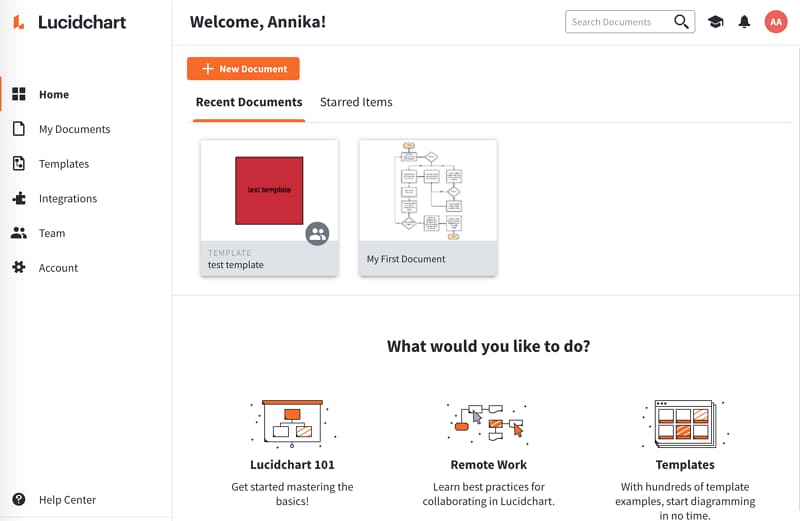Screen dimensions: 800x521
Task: Switch to the Starred Items tab
Action: [x=356, y=102]
